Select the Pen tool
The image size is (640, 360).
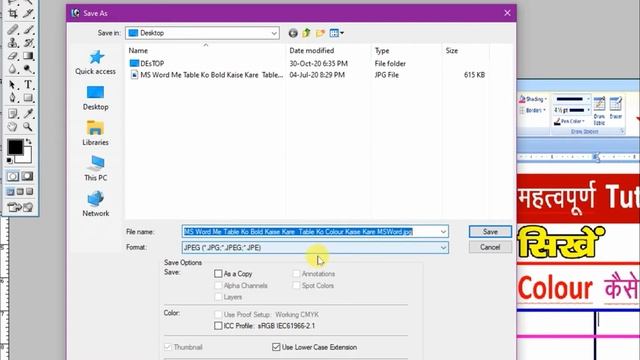(13, 98)
